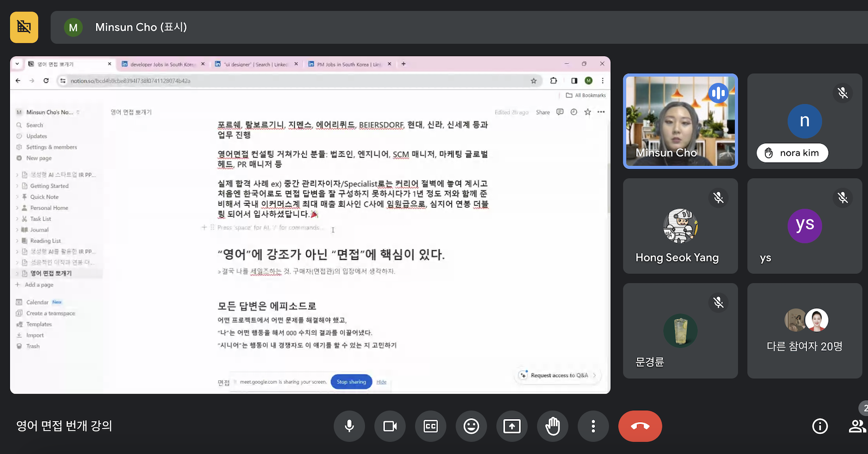The width and height of the screenshot is (868, 454).
Task: Open the emoji reactions button
Action: click(x=471, y=426)
